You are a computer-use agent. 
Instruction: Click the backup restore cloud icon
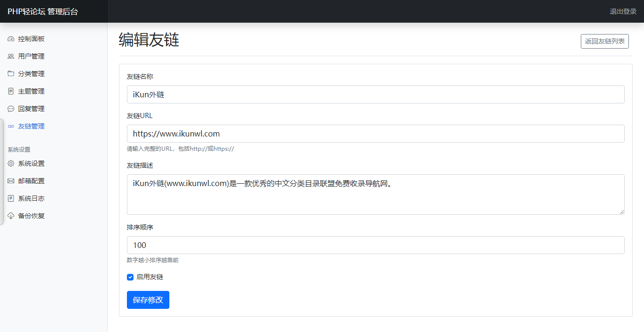(x=11, y=216)
